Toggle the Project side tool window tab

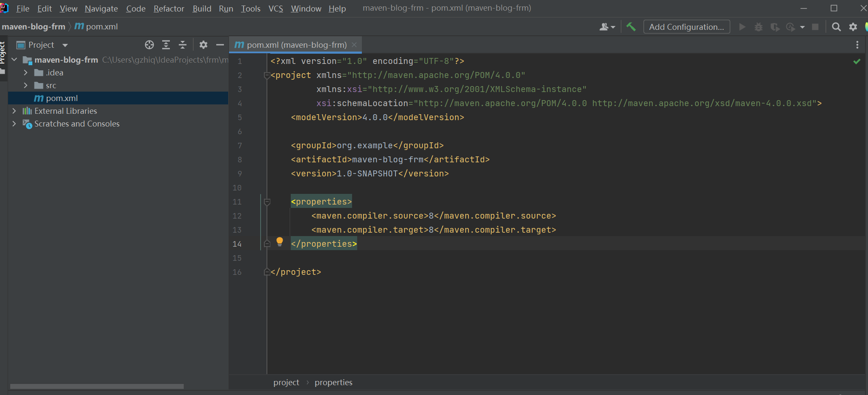tap(3, 53)
